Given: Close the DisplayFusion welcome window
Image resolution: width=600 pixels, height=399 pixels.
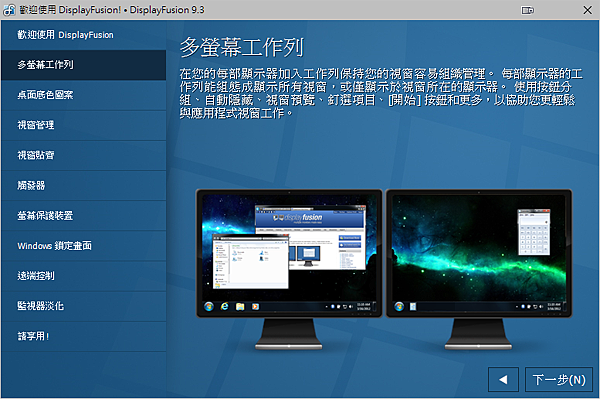Looking at the screenshot, I should pos(587,10).
